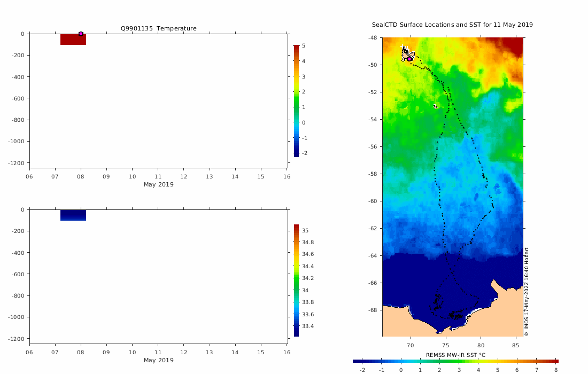Click the '34.2' tick on the salinity colorbar
Screen dimensions: 588x374
pos(308,278)
